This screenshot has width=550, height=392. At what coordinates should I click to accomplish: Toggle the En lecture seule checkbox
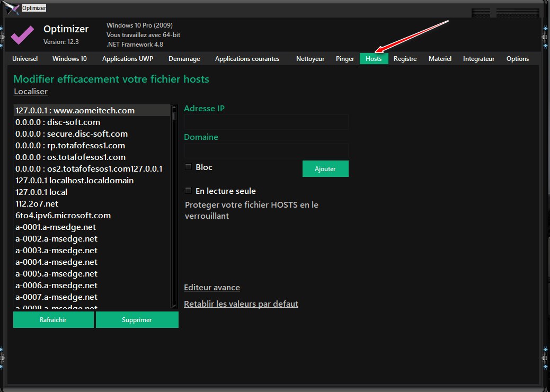point(188,191)
